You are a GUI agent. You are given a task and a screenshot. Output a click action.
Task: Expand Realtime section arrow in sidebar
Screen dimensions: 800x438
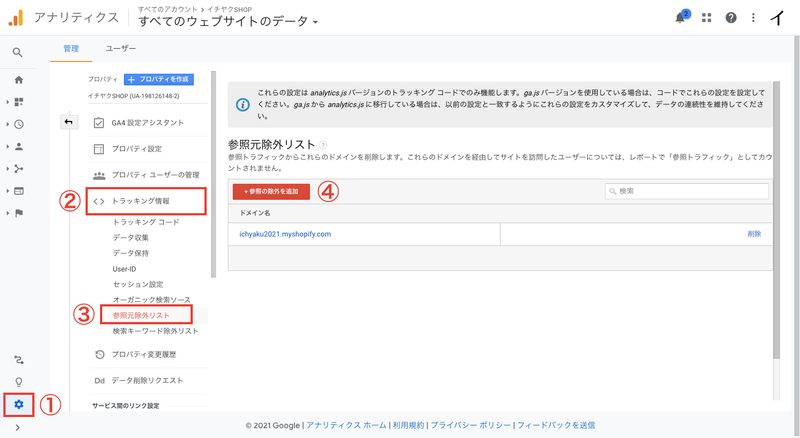click(8, 124)
